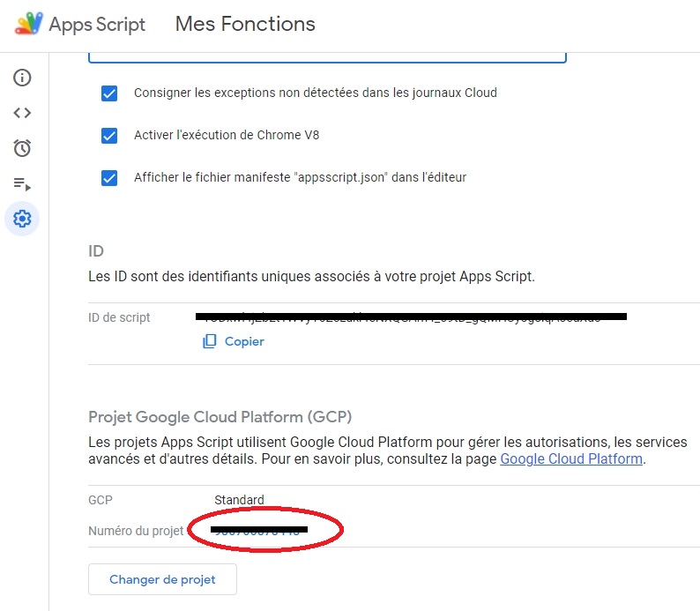The image size is (700, 611).
Task: Click the Apps Script product name
Action: [97, 25]
